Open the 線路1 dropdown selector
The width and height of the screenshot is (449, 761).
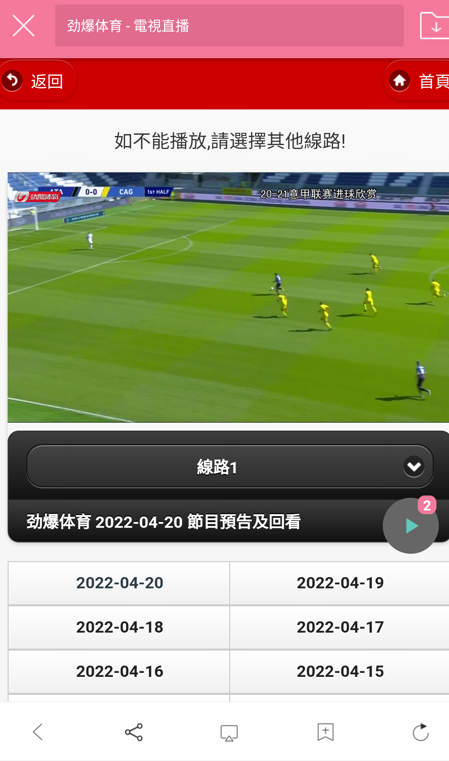pos(230,466)
